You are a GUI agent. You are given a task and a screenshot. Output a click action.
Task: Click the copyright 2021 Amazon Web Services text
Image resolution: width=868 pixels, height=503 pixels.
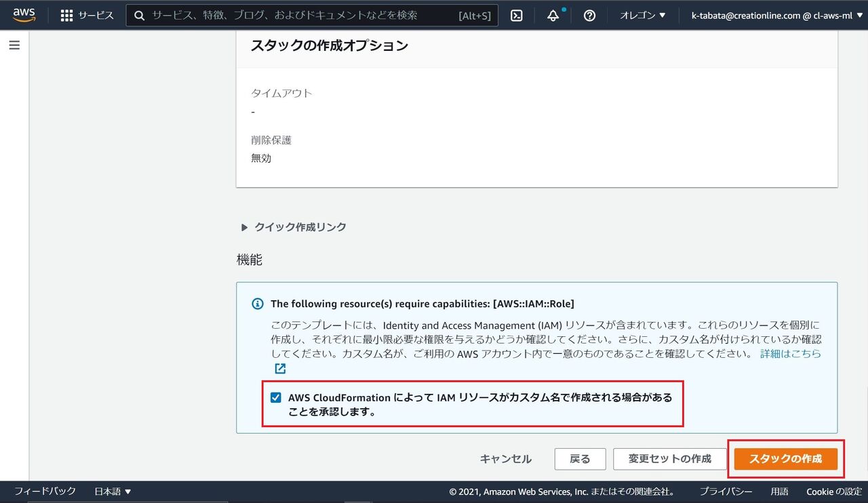point(562,491)
